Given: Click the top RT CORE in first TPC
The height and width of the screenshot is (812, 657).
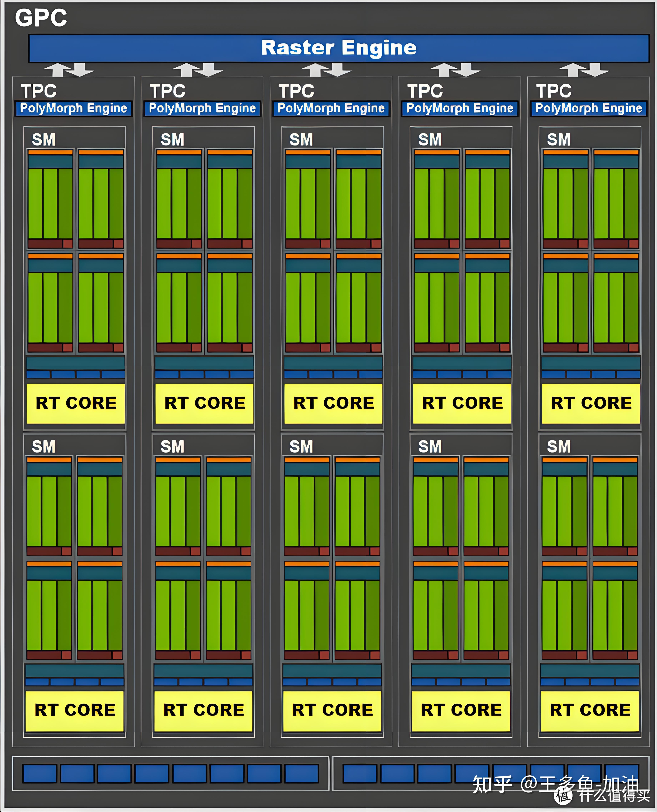Looking at the screenshot, I should (x=76, y=403).
